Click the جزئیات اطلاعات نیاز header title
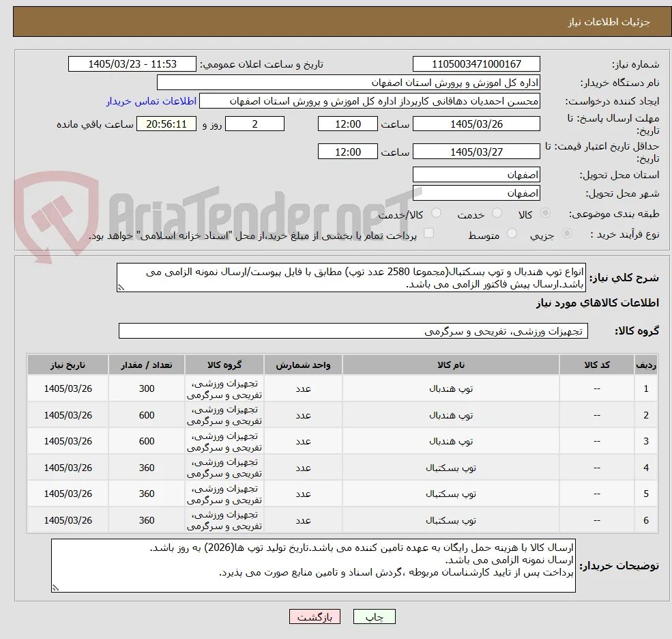Viewport: 672px width, 639px height. click(x=609, y=22)
